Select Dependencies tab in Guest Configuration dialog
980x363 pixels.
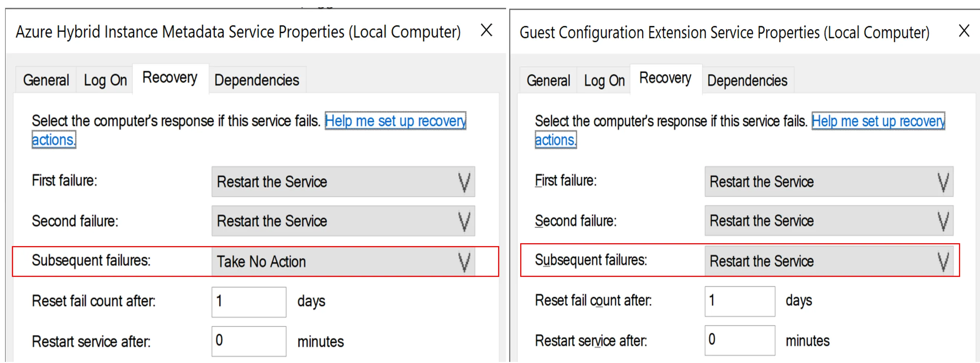747,81
